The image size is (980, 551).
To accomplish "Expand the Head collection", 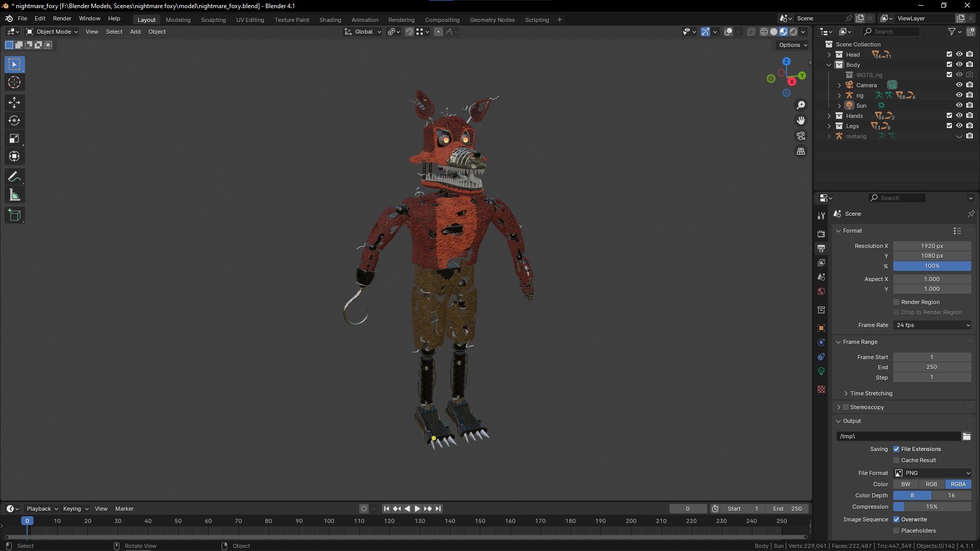I will click(x=829, y=55).
